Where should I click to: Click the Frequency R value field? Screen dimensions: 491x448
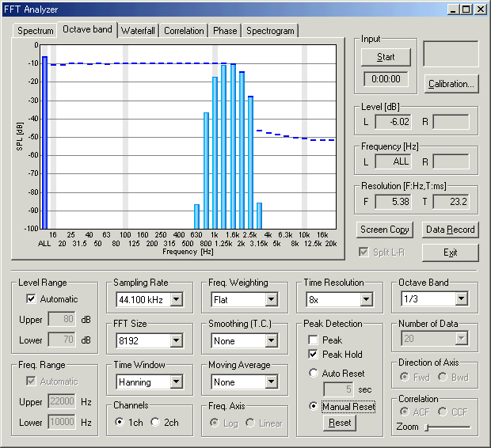[x=451, y=161]
